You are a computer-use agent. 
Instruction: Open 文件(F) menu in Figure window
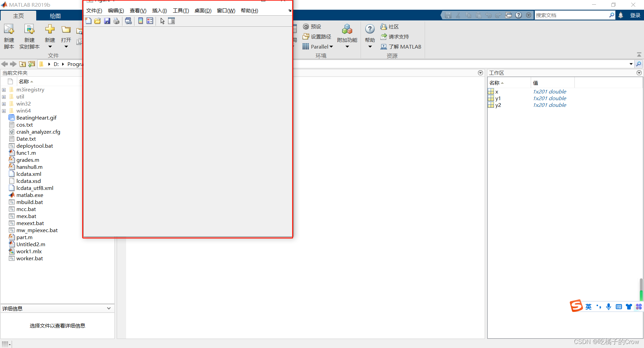click(x=94, y=11)
